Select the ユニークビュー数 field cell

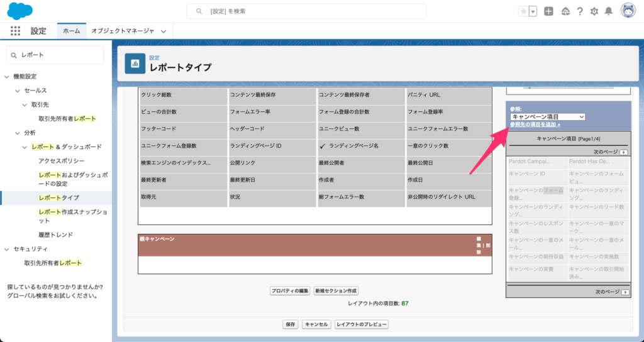[362, 130]
